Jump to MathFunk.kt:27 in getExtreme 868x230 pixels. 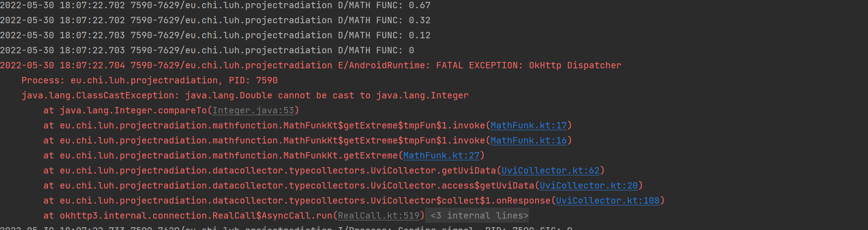442,155
